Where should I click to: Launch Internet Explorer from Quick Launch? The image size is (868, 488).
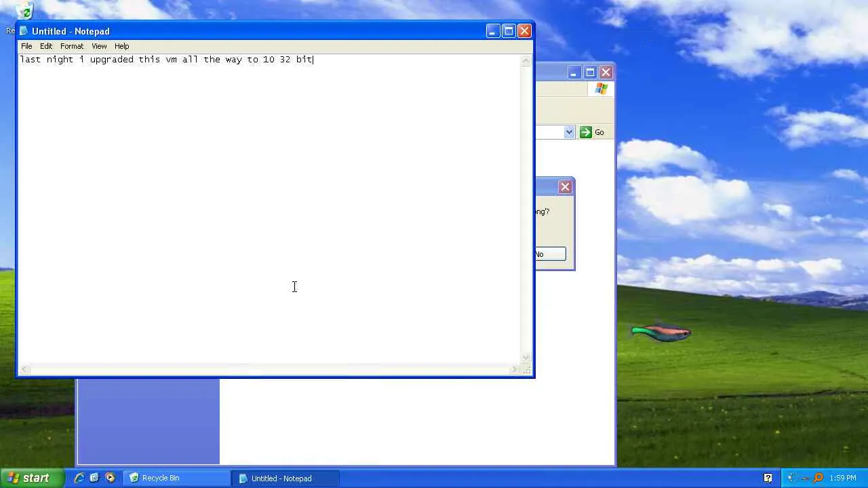coord(79,478)
